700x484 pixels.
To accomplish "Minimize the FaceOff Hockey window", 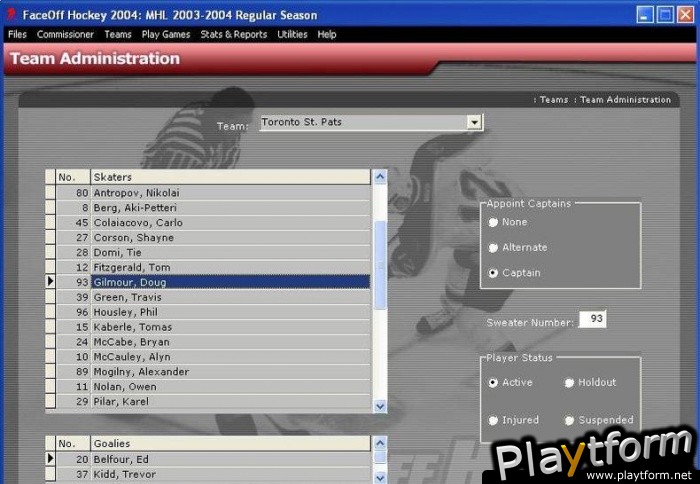I will 645,14.
